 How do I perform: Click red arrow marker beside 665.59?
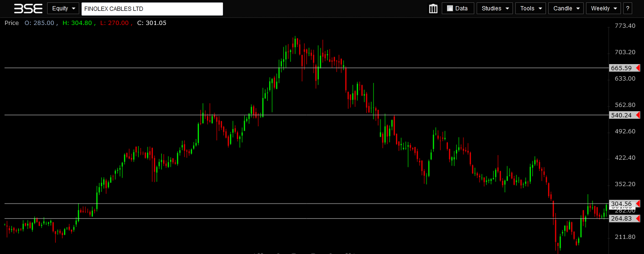click(x=637, y=68)
